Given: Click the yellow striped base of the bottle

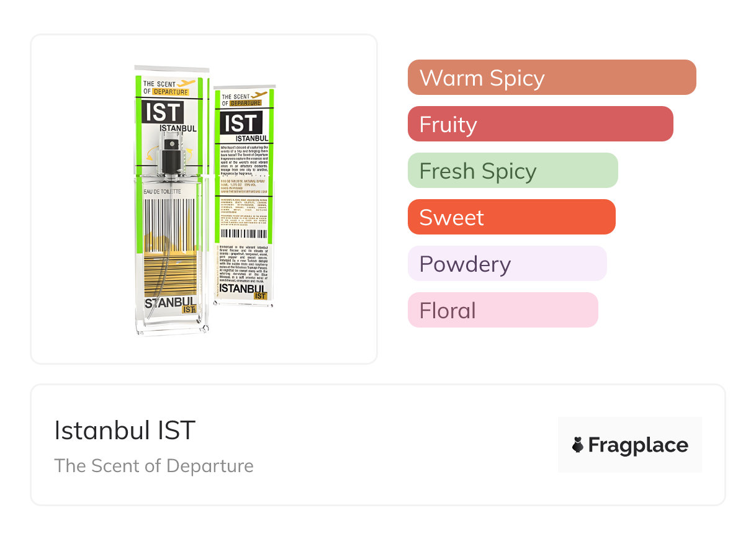Looking at the screenshot, I should click(169, 273).
